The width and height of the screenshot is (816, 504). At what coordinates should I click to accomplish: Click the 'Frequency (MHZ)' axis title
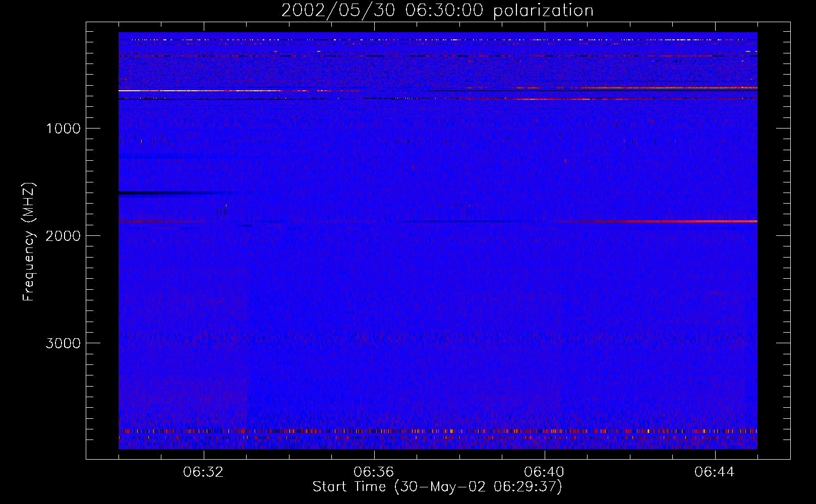[x=29, y=242]
